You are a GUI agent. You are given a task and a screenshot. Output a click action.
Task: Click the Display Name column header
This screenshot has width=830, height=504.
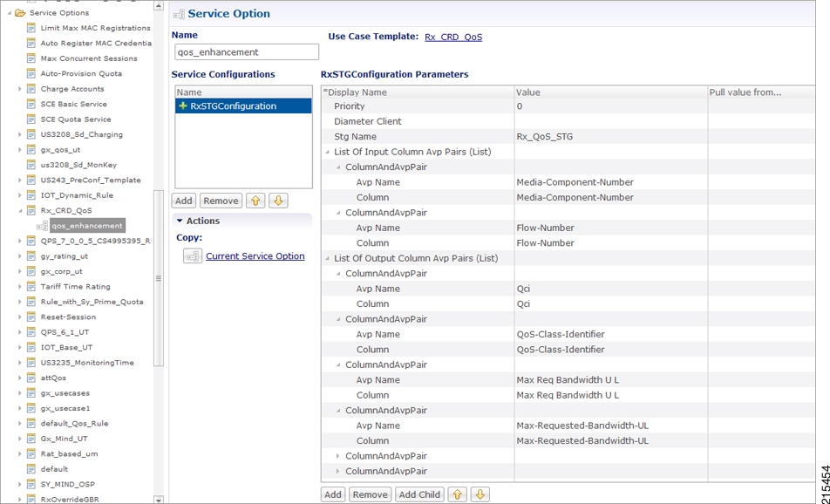[418, 92]
